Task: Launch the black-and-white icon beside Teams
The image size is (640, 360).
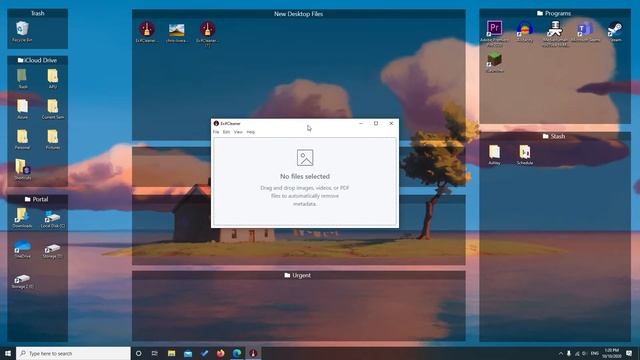Action: coord(555,32)
